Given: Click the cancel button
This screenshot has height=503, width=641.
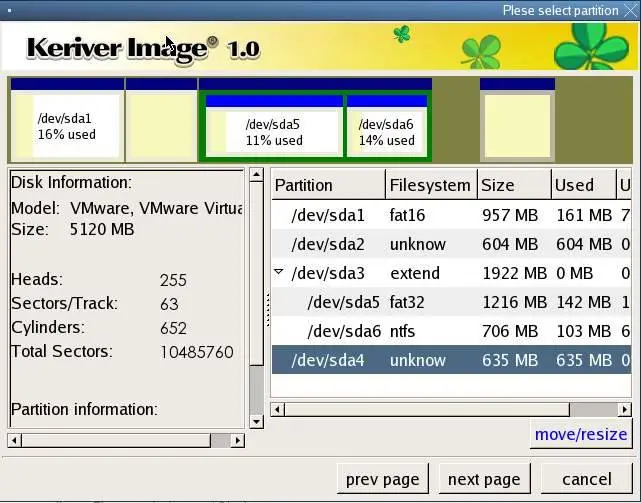Looking at the screenshot, I should coord(587,479).
